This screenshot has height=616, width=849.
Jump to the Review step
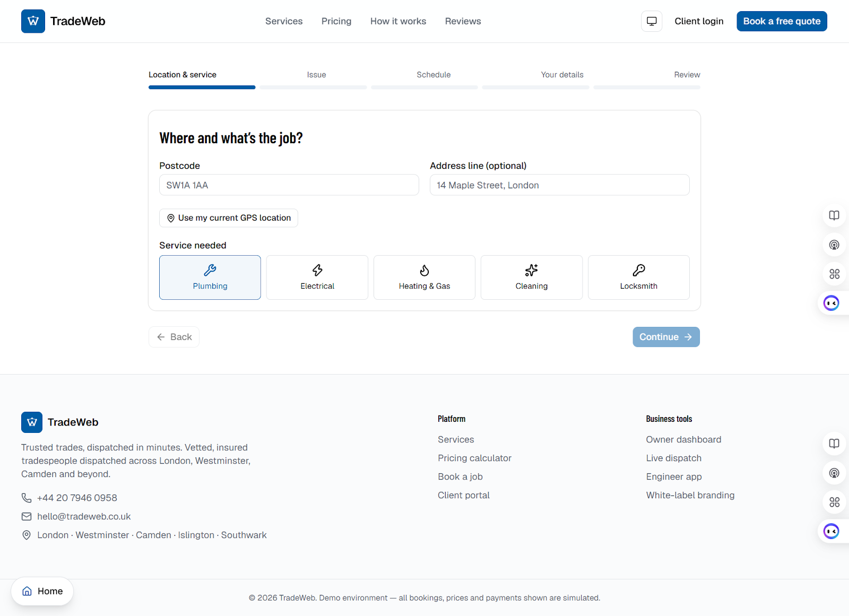(x=687, y=75)
